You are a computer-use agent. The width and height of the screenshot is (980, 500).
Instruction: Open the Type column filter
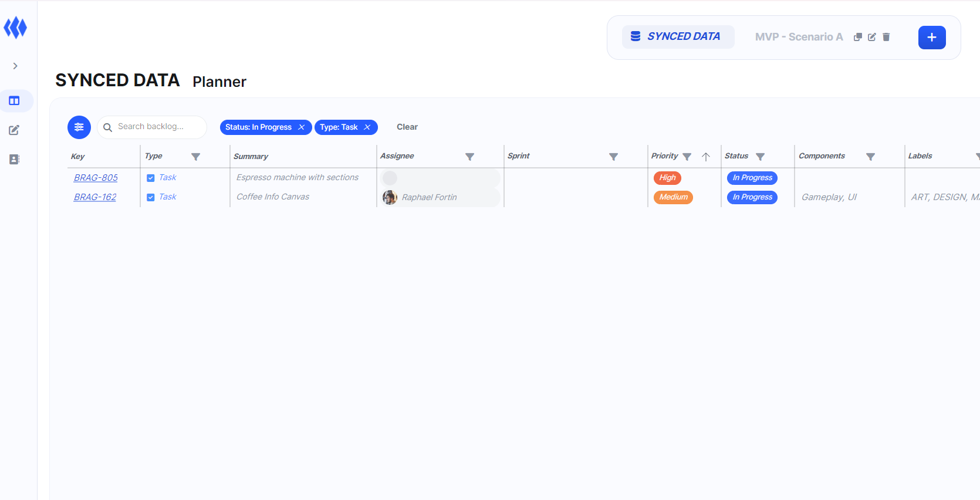click(196, 157)
